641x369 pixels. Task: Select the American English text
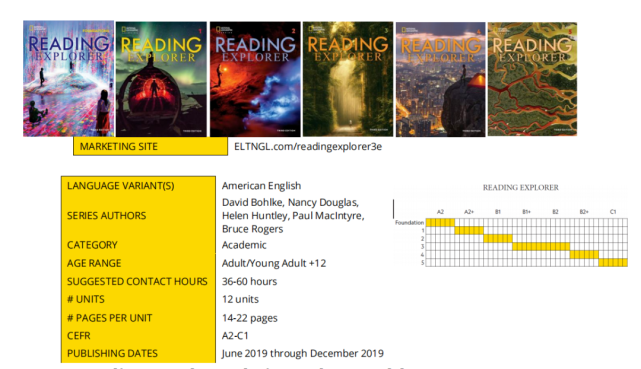click(261, 186)
